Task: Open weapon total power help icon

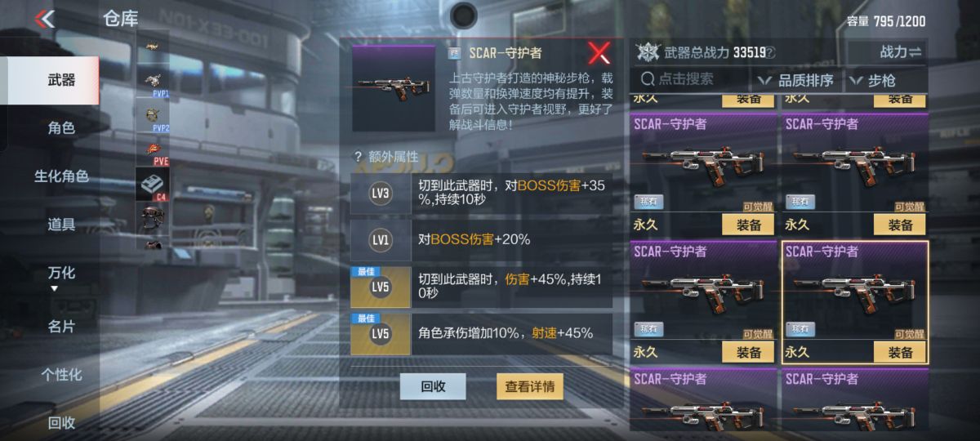Action: (771, 53)
